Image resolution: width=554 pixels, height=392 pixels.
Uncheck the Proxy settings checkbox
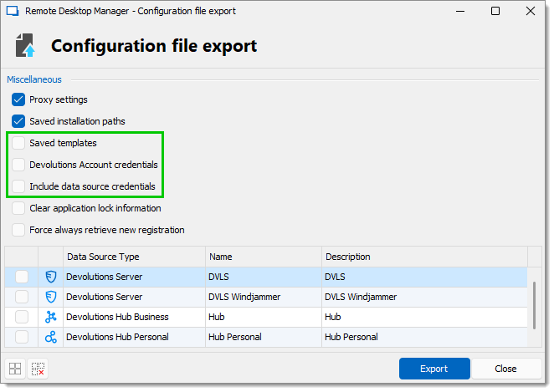click(x=18, y=99)
